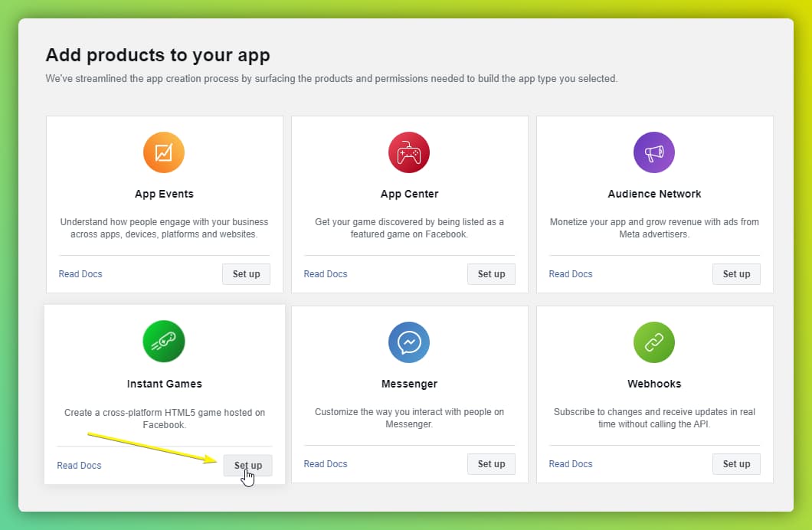
Task: Set up the Messenger product
Action: coord(491,464)
